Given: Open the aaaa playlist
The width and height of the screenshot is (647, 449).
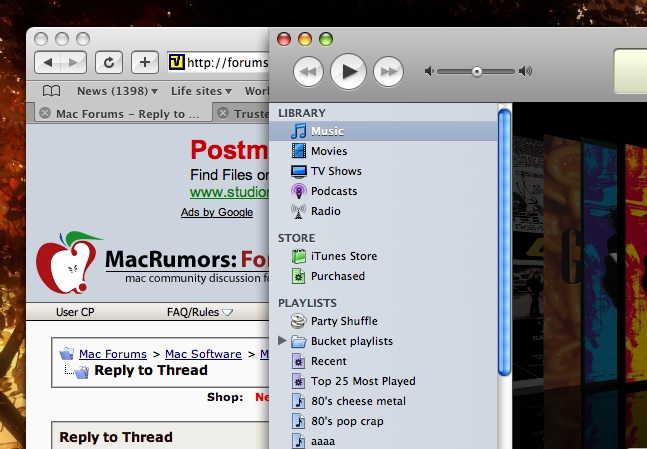Looking at the screenshot, I should pyautogui.click(x=383, y=441).
